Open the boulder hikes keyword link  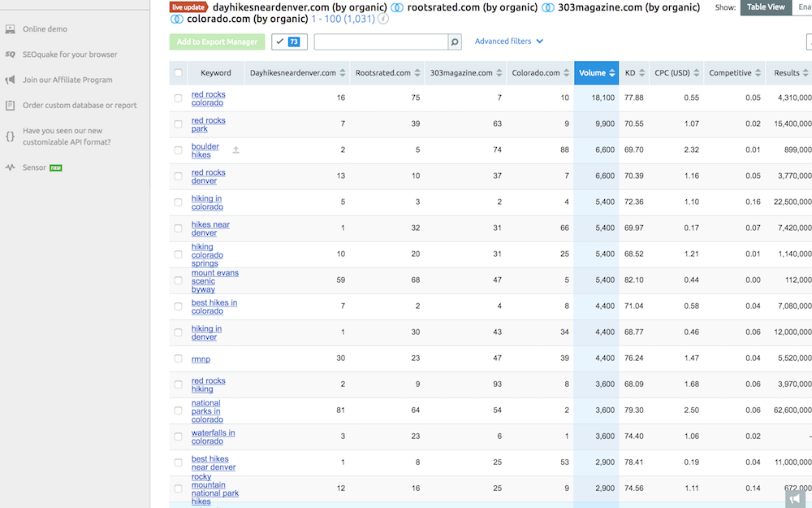[205, 150]
